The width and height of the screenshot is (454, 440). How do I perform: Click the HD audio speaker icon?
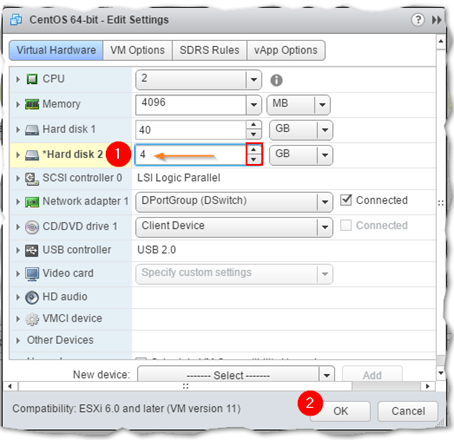coord(32,297)
